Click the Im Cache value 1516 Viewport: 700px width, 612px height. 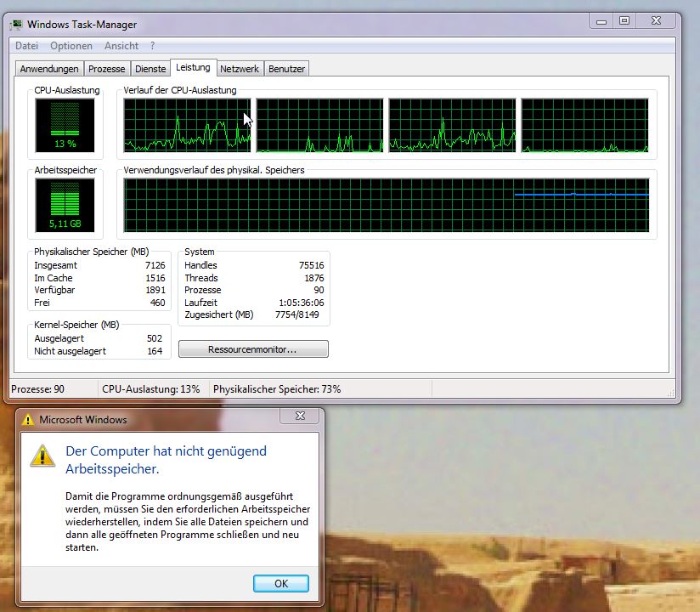click(155, 278)
